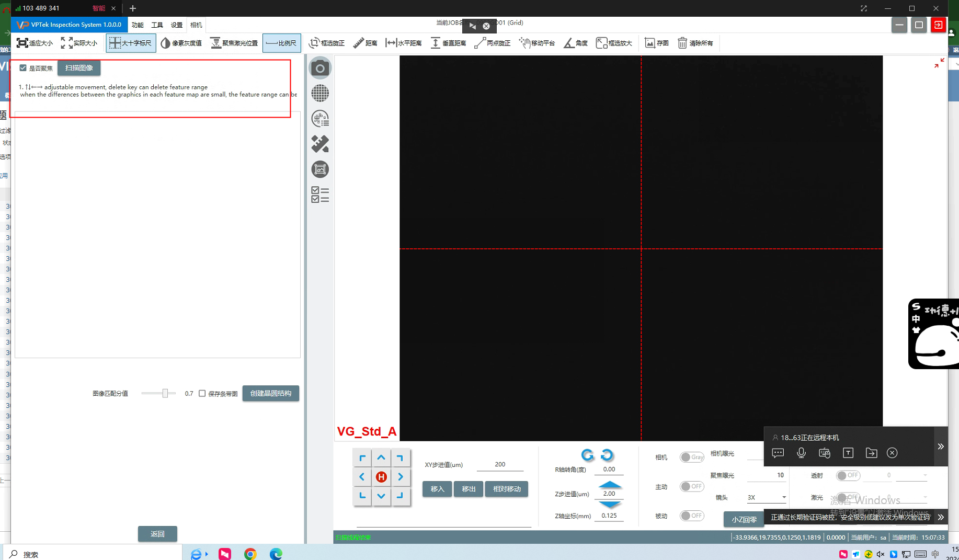This screenshot has height=560, width=959.
Task: Toggle the 透射 OFF switch
Action: tap(848, 475)
